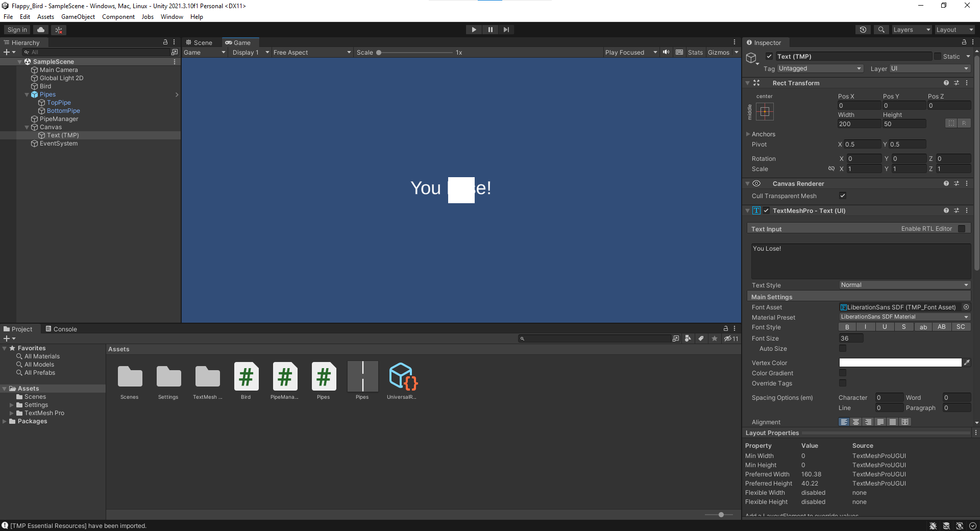Image resolution: width=980 pixels, height=531 pixels.
Task: Enable the Color Gradient checkbox
Action: click(x=843, y=373)
